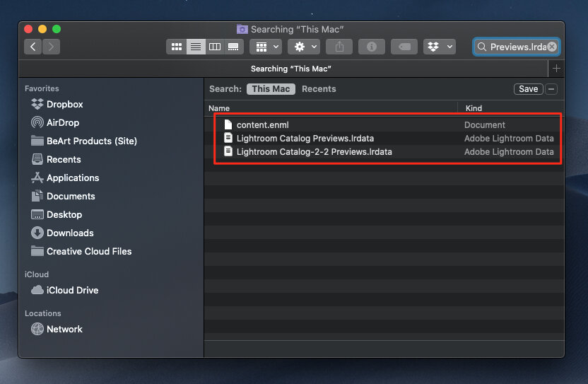
Task: Set search scope to This Mac
Action: pyautogui.click(x=271, y=89)
